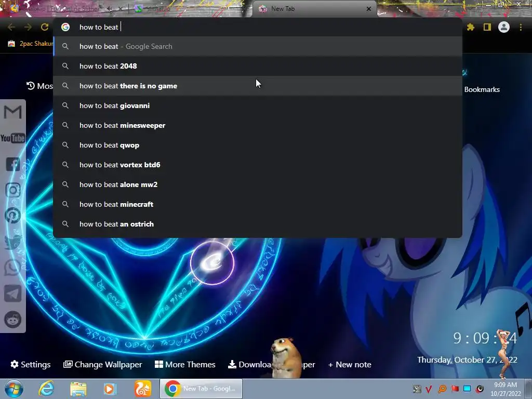
Task: Open the Pinterest sidebar shortcut
Action: [13, 216]
